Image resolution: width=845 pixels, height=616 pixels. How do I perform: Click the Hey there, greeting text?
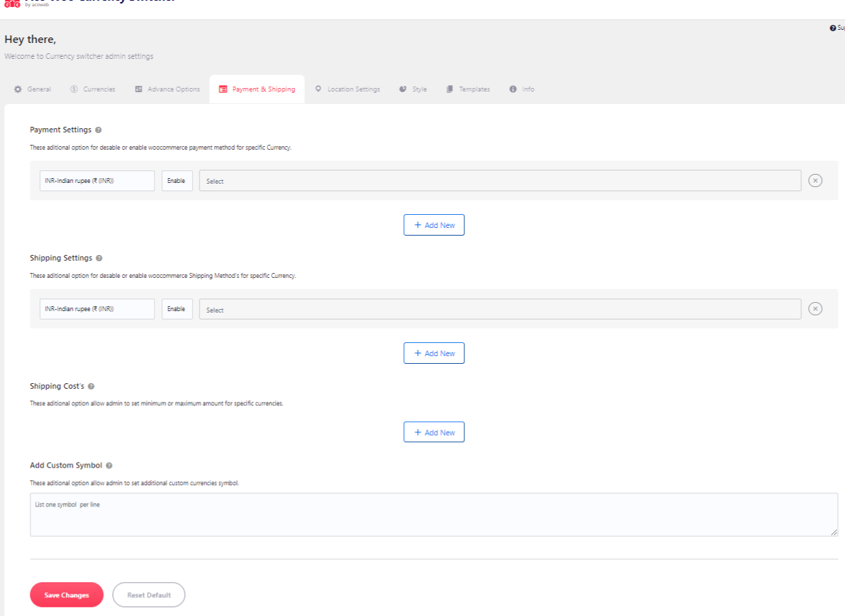click(x=30, y=39)
